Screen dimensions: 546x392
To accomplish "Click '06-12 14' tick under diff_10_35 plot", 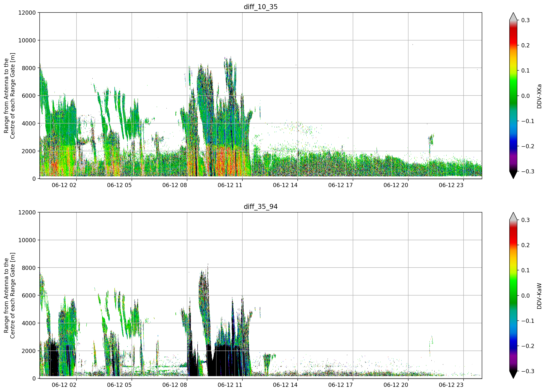I will pyautogui.click(x=285, y=185).
